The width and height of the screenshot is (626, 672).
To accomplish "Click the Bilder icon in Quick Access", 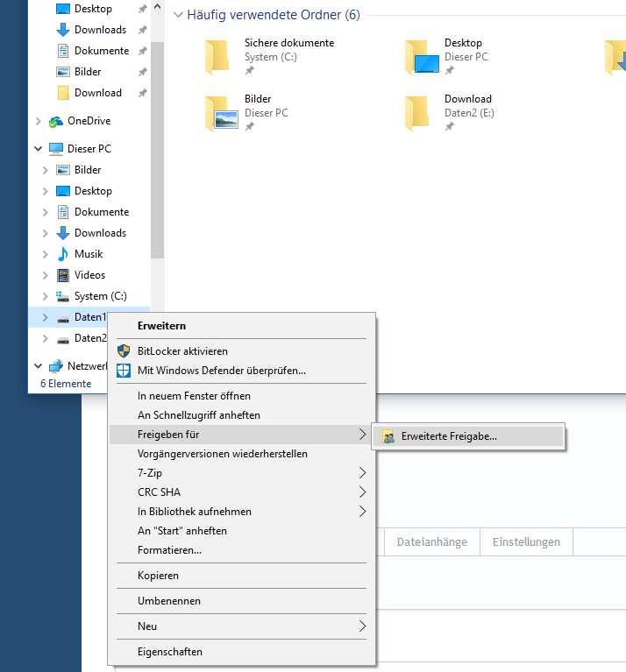I will 63,72.
